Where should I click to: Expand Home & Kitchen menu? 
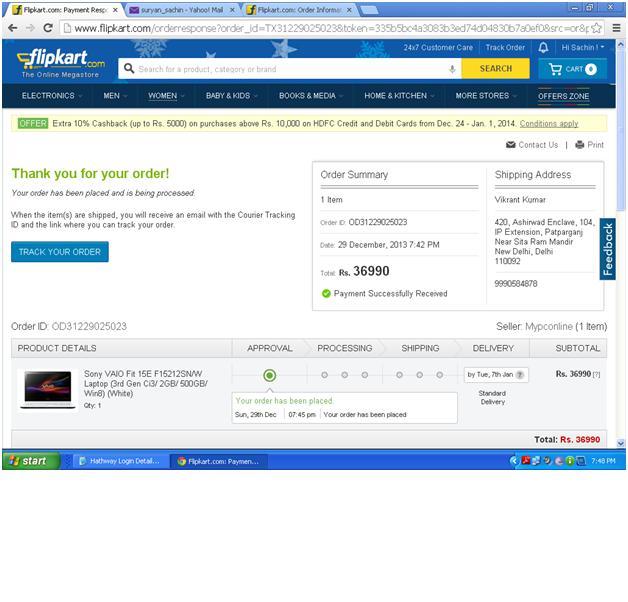pyautogui.click(x=400, y=96)
